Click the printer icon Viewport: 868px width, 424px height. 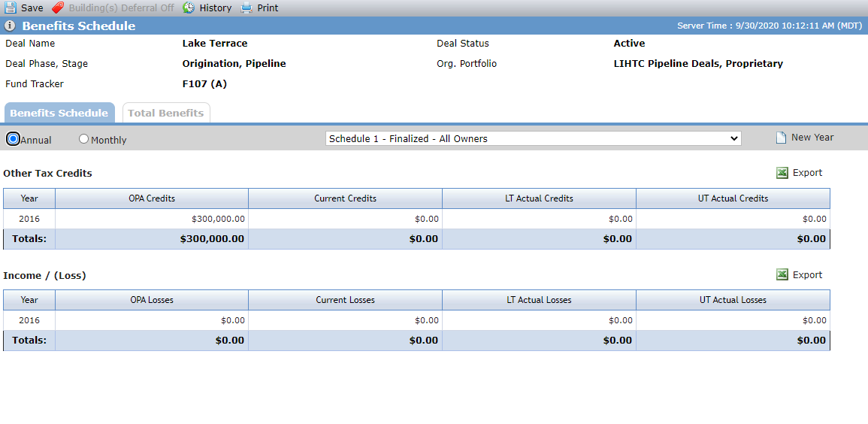coord(246,8)
